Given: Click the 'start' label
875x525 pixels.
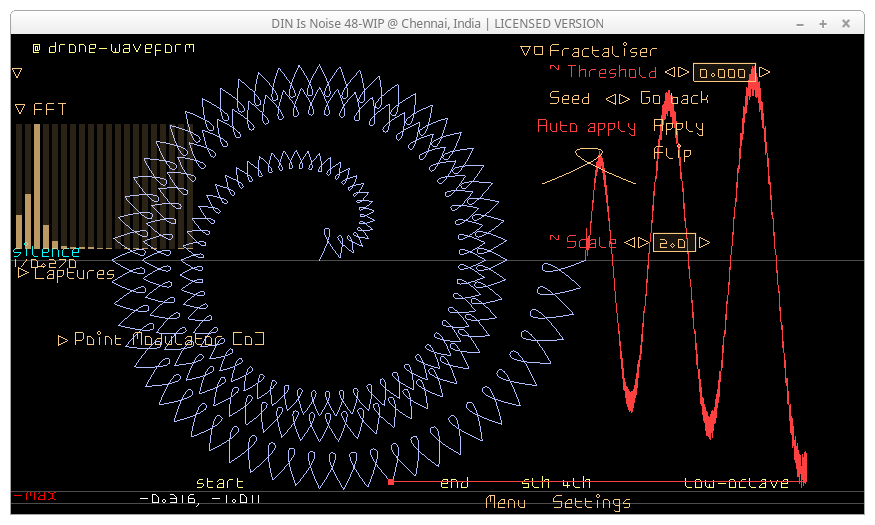Looking at the screenshot, I should (220, 483).
